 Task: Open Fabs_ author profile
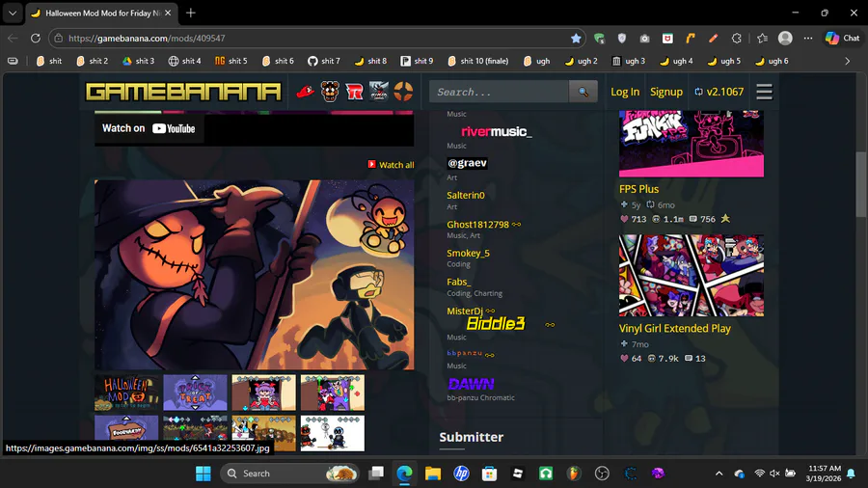(459, 283)
